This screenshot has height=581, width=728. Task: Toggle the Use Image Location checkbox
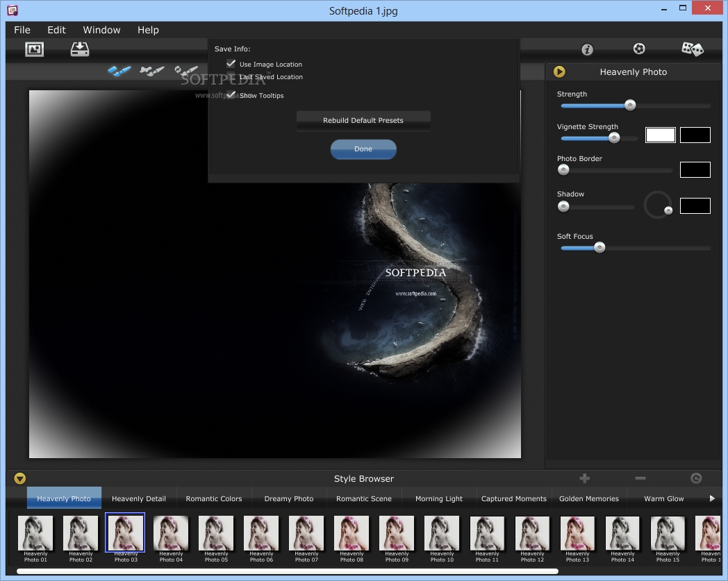(231, 64)
